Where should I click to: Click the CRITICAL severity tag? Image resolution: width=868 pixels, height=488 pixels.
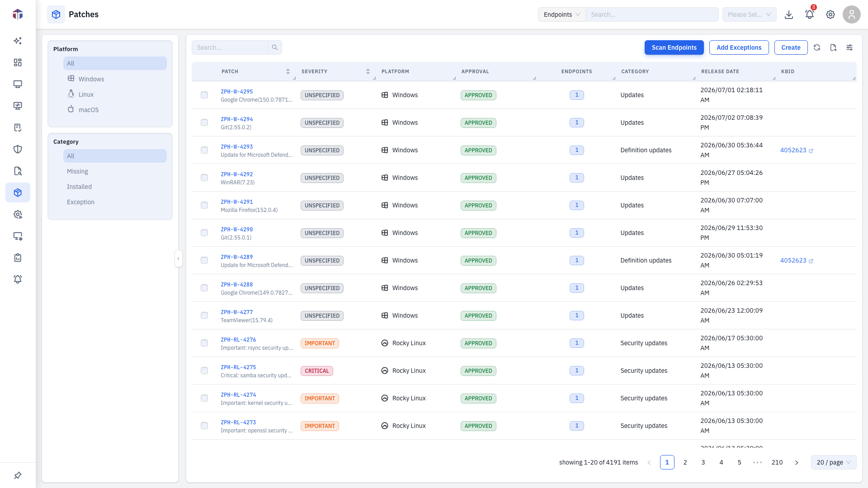[317, 371]
